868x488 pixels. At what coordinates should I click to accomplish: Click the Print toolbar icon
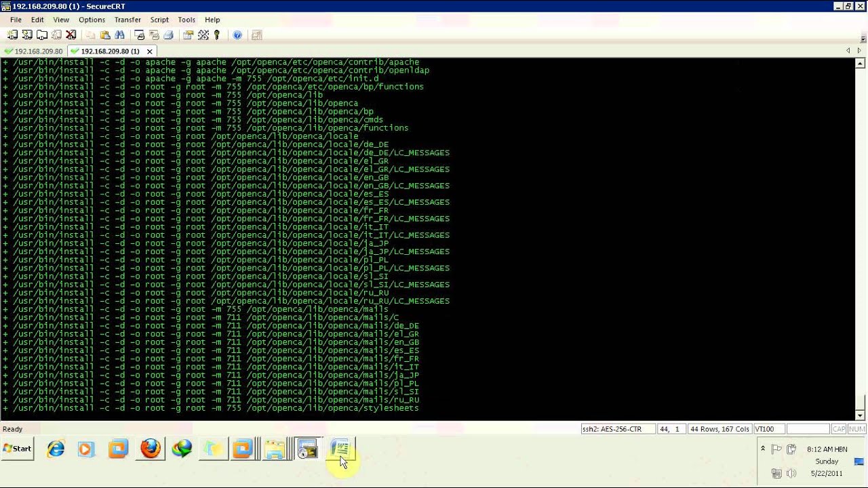coord(169,35)
